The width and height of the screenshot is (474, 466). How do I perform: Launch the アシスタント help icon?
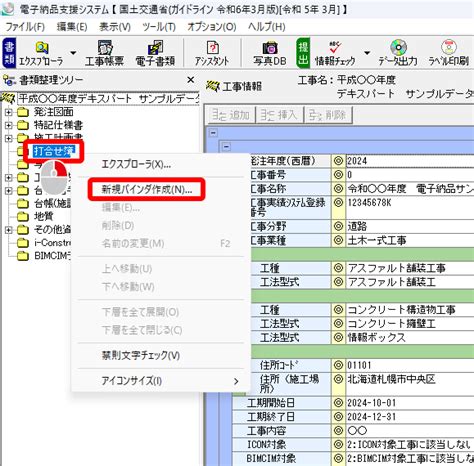point(212,53)
